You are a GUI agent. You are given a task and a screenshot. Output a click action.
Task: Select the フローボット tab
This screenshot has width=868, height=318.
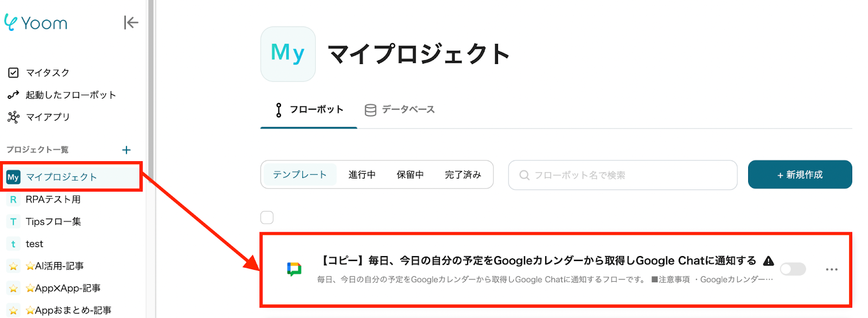tap(309, 110)
